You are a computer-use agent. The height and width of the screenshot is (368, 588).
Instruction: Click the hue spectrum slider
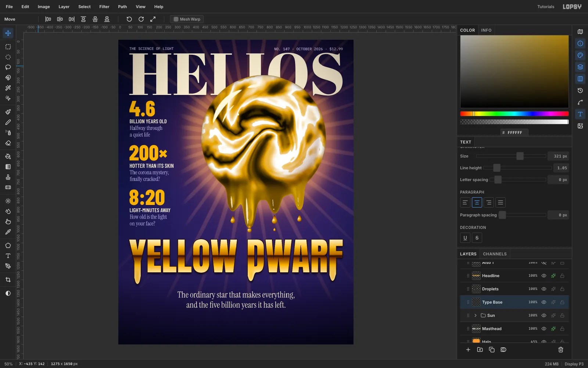[514, 114]
